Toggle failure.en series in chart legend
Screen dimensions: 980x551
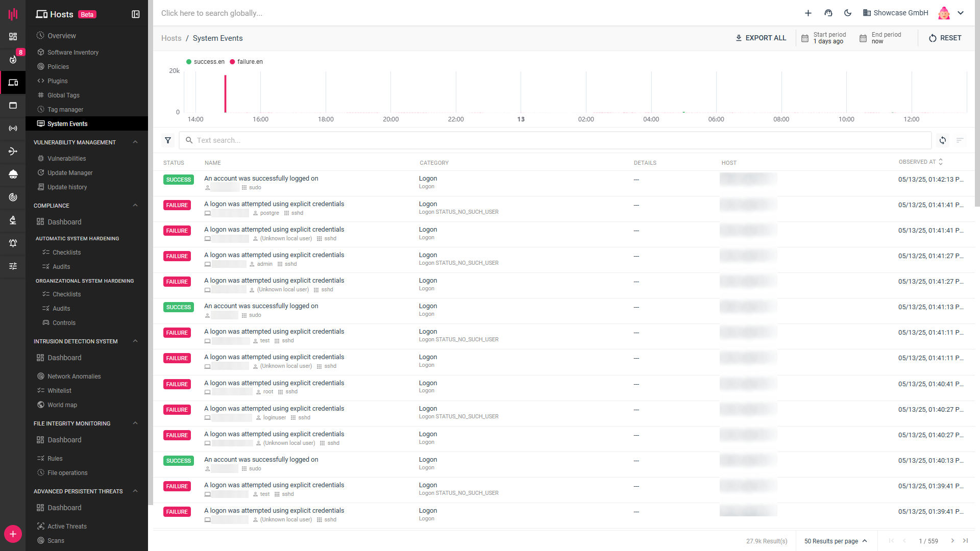click(247, 62)
